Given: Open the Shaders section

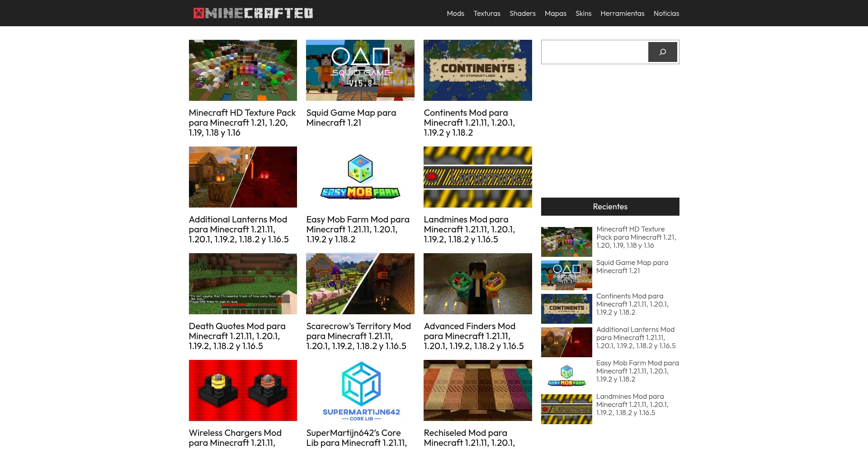Looking at the screenshot, I should click(522, 13).
